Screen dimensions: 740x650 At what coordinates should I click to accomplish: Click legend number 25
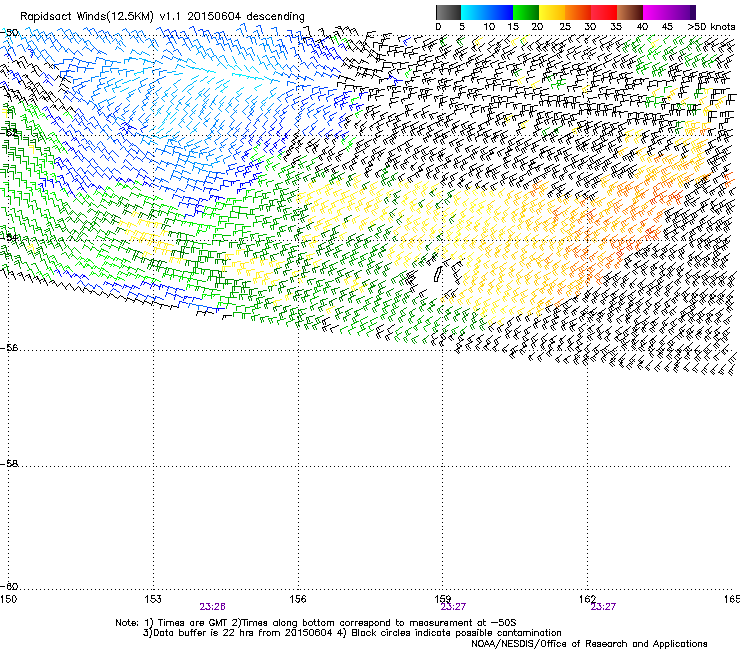tap(565, 27)
